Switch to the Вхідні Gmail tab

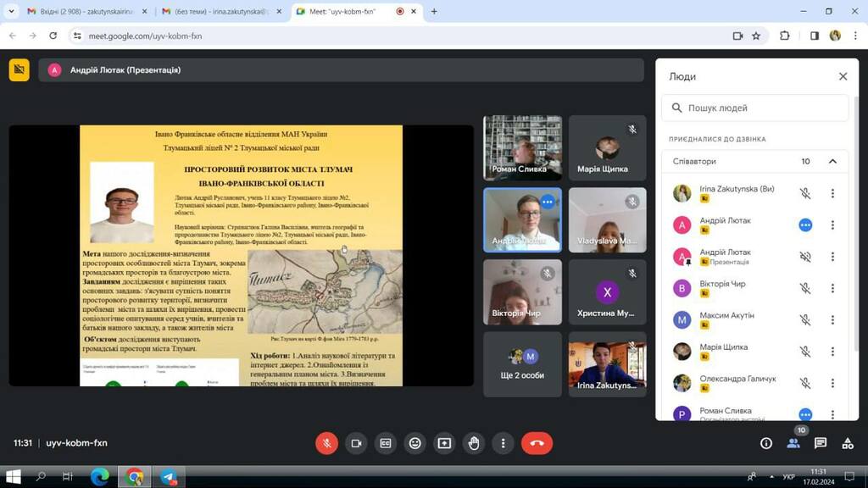click(x=86, y=11)
